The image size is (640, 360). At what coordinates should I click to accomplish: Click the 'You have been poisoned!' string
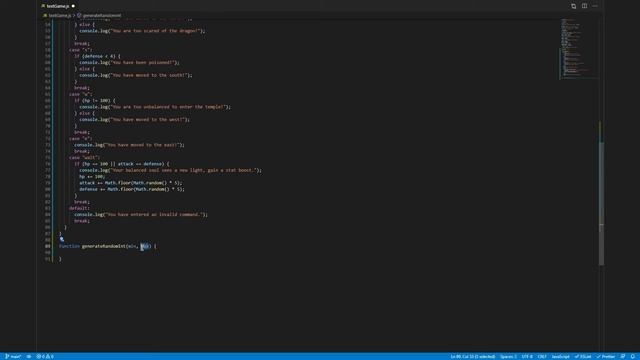coord(142,62)
